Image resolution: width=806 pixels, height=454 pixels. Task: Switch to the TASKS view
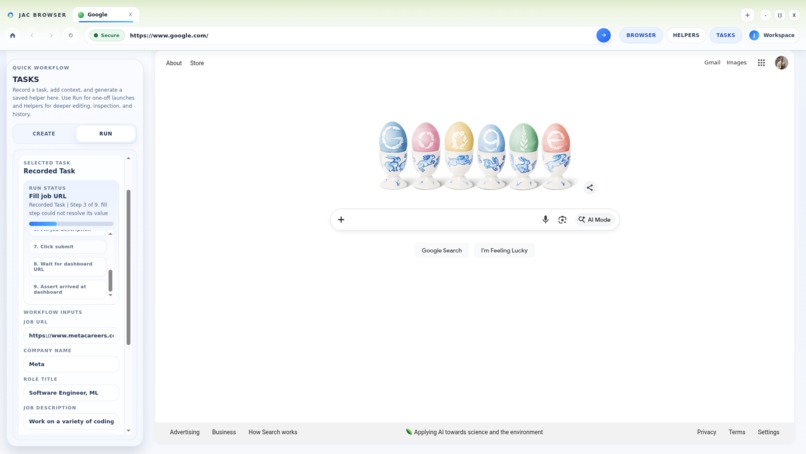point(725,35)
